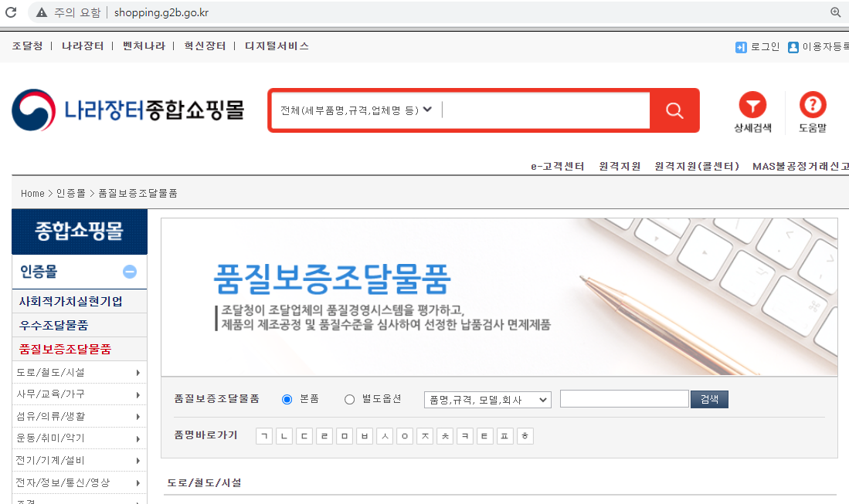Click the 로그인 login icon
849x504 pixels.
coord(741,48)
